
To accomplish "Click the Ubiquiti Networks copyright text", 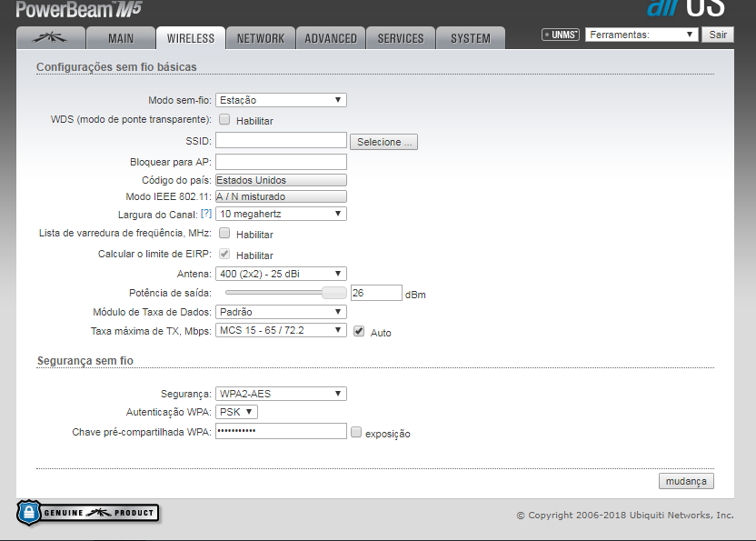I will (625, 515).
